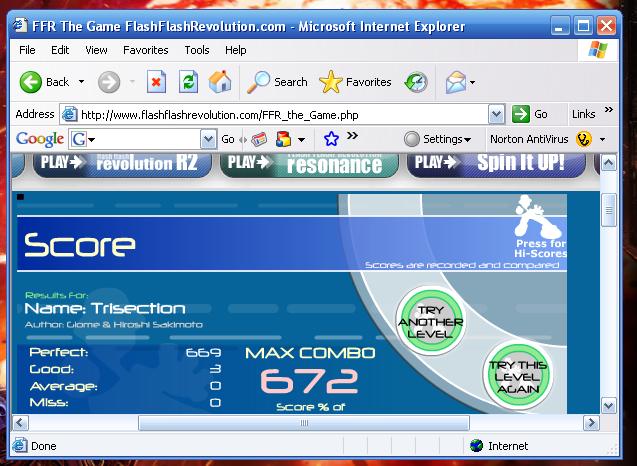Open the History clock icon

(416, 82)
